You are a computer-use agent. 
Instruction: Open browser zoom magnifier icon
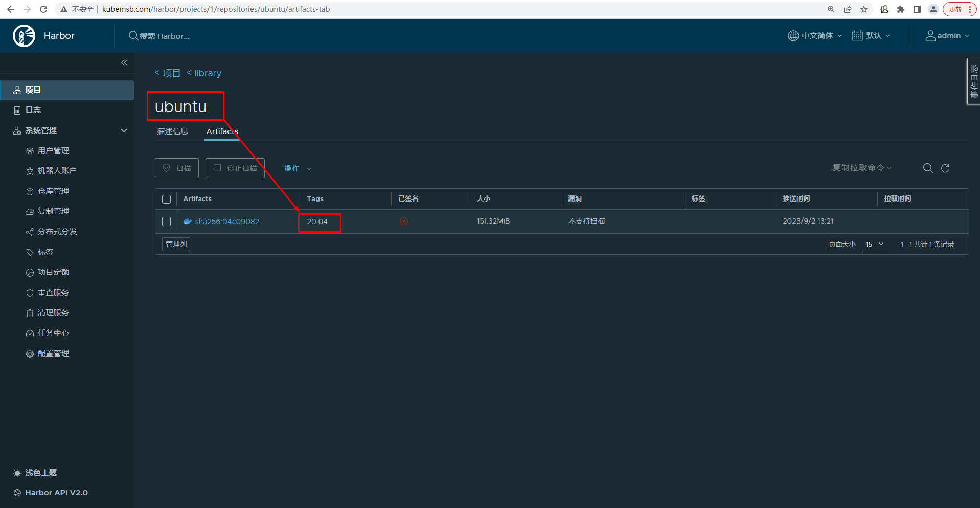coord(831,9)
